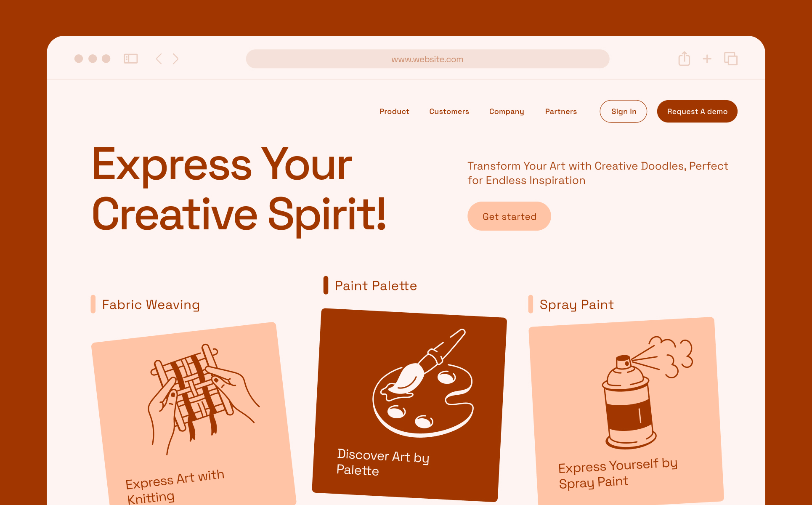Viewport: 812px width, 505px height.
Task: Open the Express Yourself by Spray Paint text
Action: pyautogui.click(x=618, y=473)
